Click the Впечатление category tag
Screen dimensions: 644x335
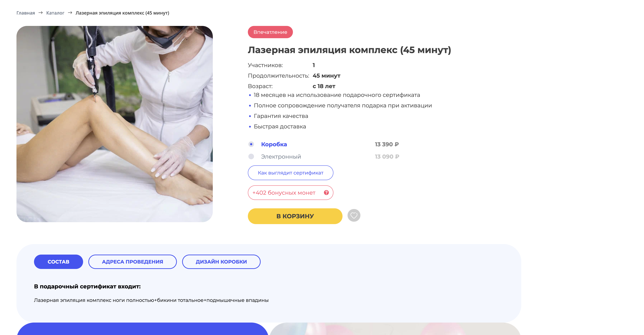pyautogui.click(x=270, y=32)
